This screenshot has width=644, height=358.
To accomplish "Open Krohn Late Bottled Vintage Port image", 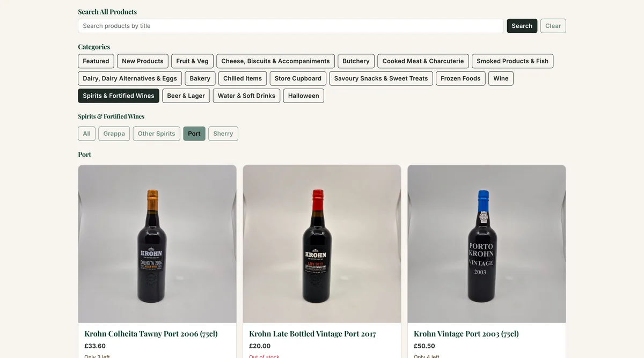I will (322, 244).
